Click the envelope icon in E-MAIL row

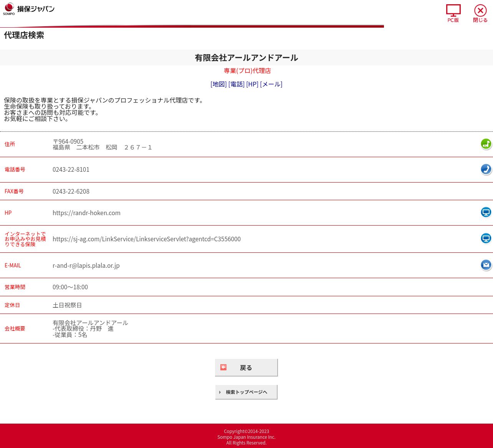(486, 265)
